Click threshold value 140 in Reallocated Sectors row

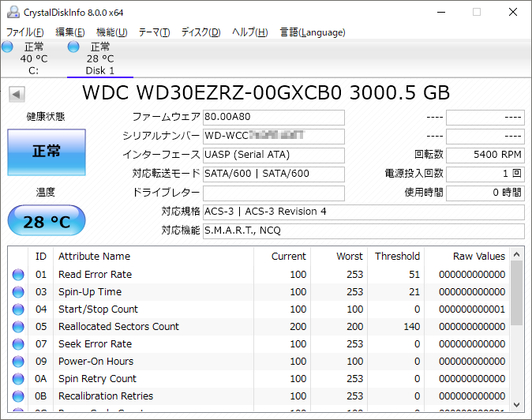click(411, 326)
